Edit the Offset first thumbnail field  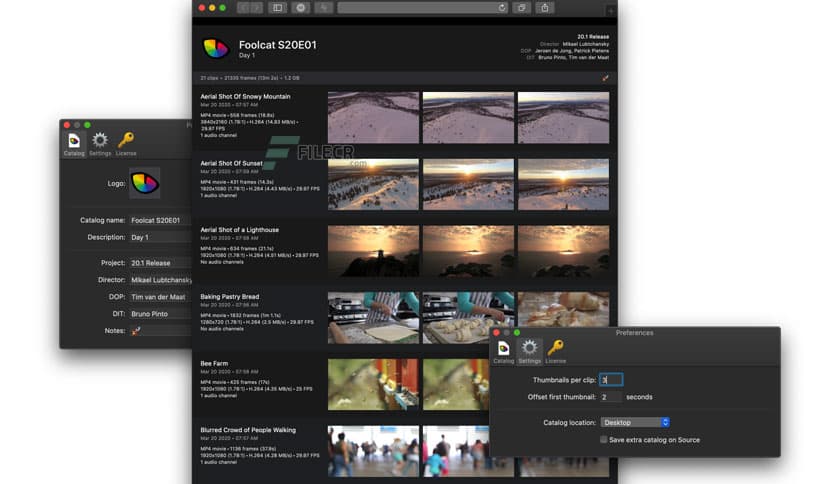click(610, 397)
